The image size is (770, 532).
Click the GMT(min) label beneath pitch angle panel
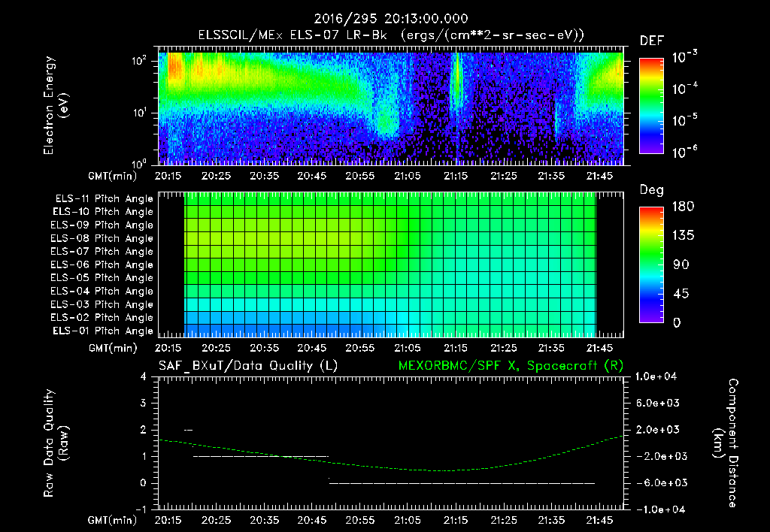(113, 348)
